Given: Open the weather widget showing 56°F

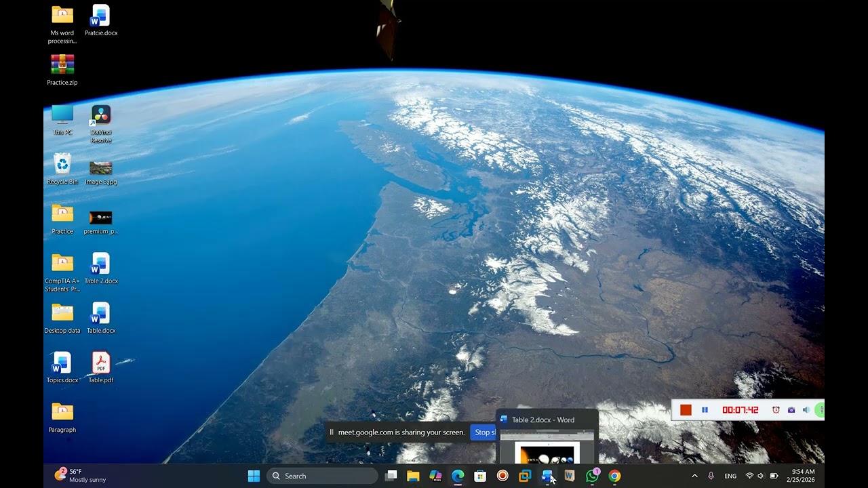Looking at the screenshot, I should (x=80, y=476).
